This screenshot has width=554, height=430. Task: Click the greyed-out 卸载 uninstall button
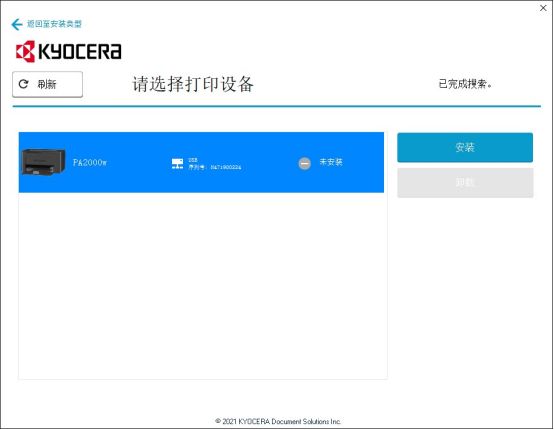coord(465,182)
